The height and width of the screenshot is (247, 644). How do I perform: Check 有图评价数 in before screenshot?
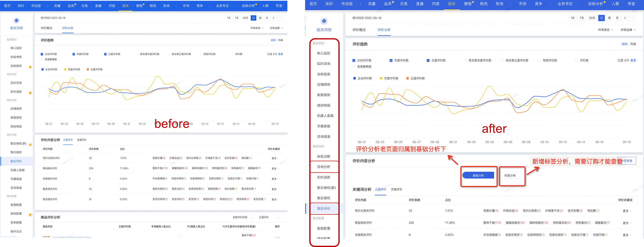click(201, 54)
